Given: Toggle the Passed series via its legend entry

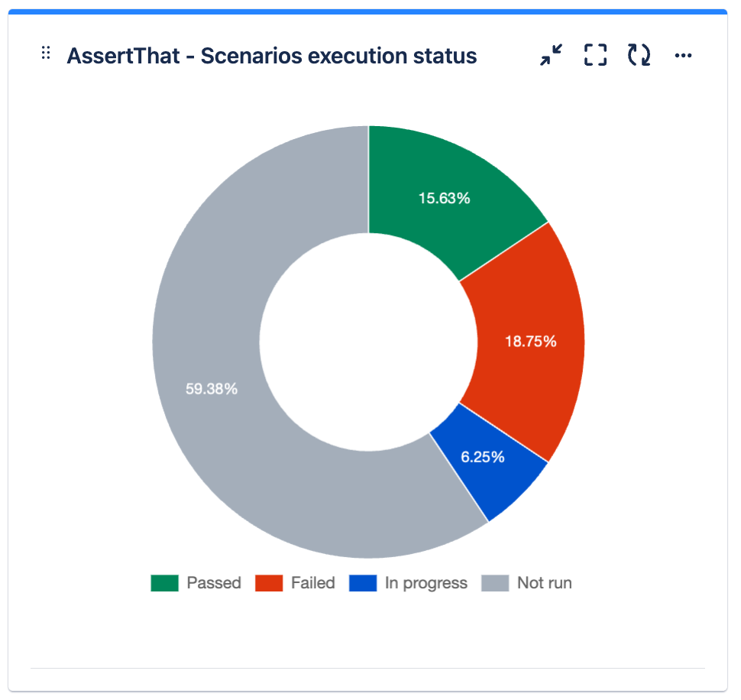Looking at the screenshot, I should [214, 582].
